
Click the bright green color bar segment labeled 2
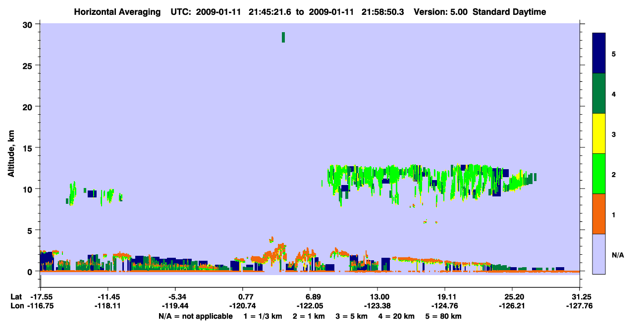(599, 174)
